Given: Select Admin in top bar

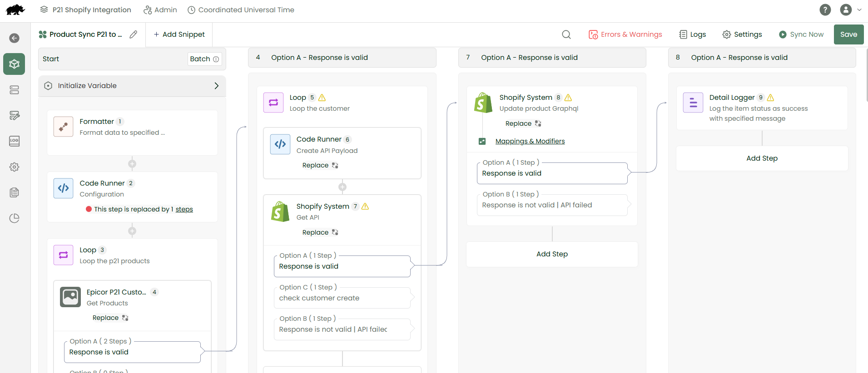Looking at the screenshot, I should pyautogui.click(x=160, y=10).
